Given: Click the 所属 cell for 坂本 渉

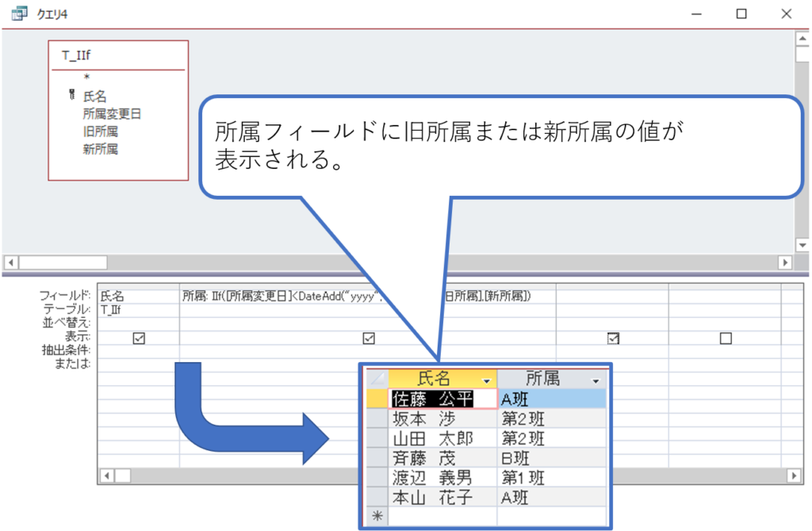Looking at the screenshot, I should 552,418.
